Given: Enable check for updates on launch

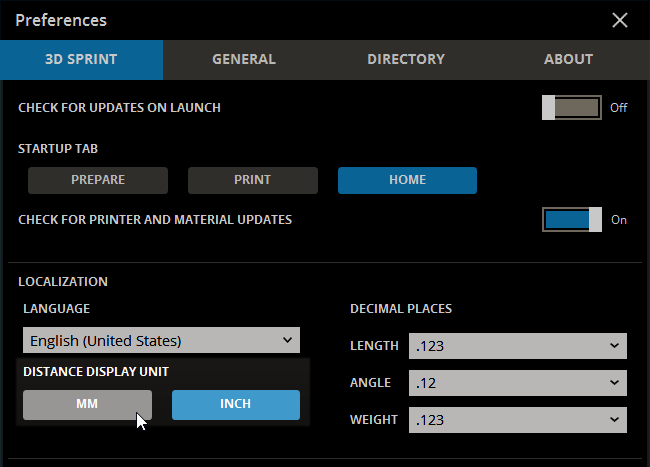Looking at the screenshot, I should 572,107.
